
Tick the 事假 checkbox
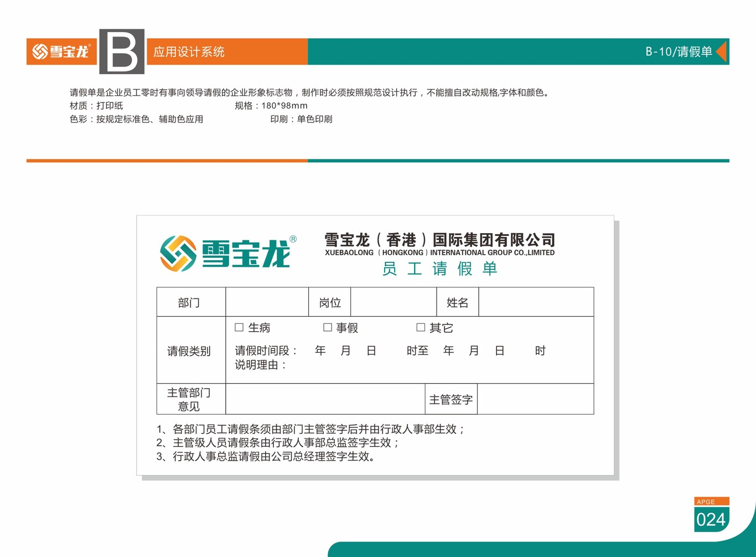coord(328,327)
